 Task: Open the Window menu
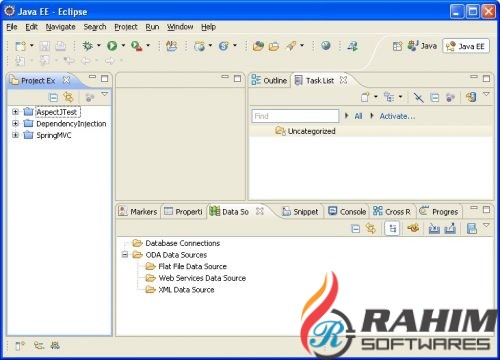(x=180, y=27)
